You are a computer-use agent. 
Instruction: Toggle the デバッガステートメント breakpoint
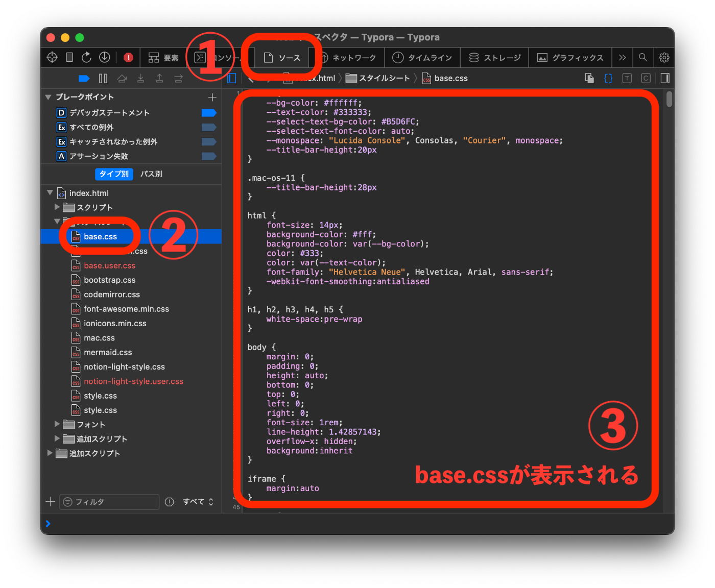click(x=209, y=112)
